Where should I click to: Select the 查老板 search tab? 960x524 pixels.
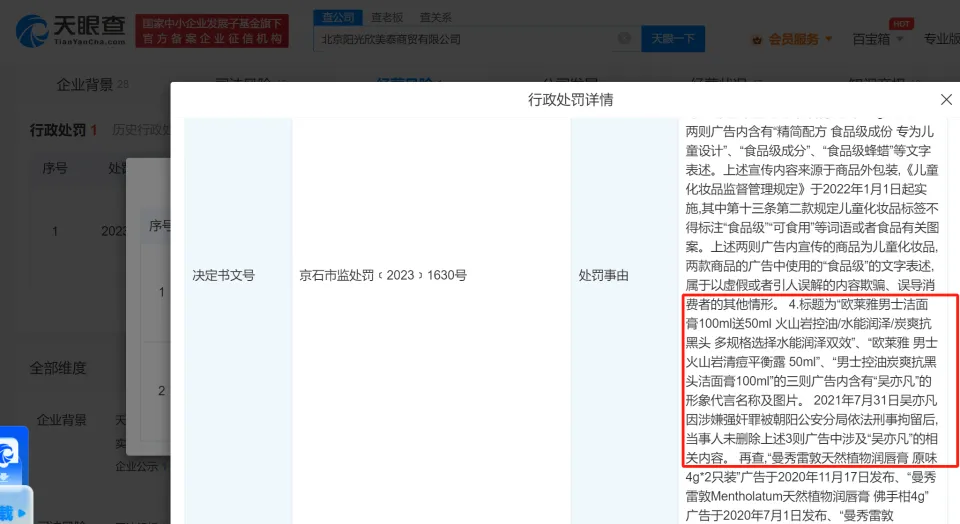pyautogui.click(x=387, y=17)
